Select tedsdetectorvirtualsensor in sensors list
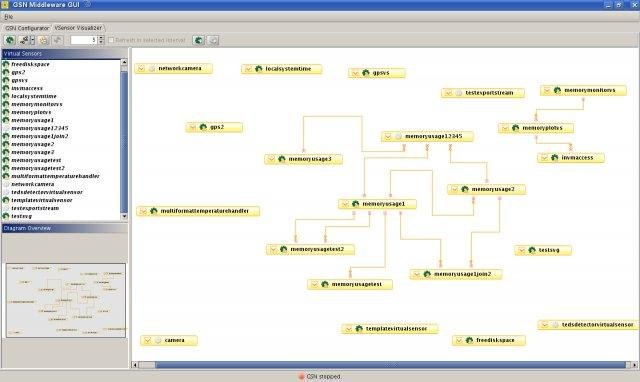The width and height of the screenshot is (640, 382). [47, 192]
